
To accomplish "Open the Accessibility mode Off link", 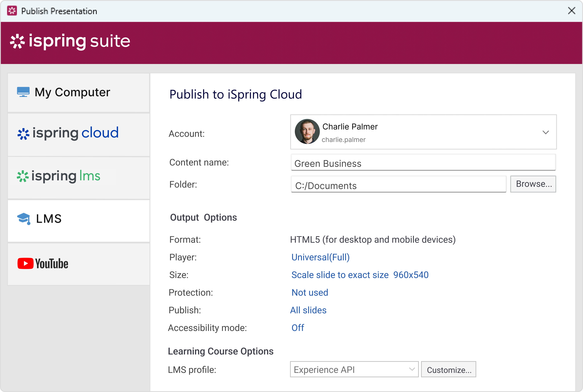I will (x=298, y=328).
